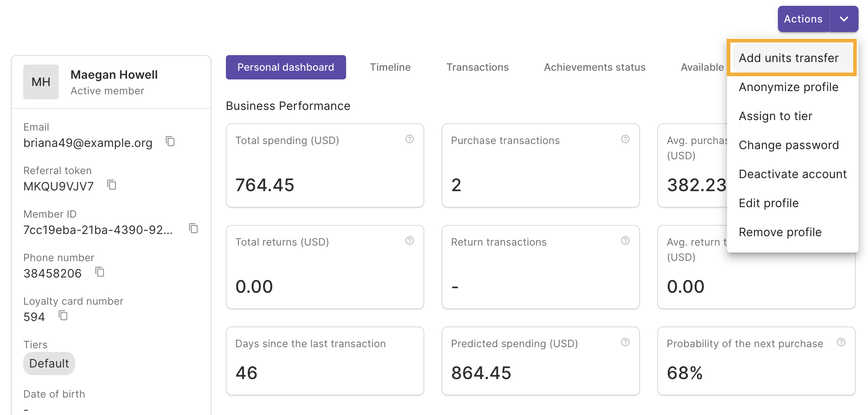The image size is (868, 415).
Task: Click the email briana49@example.org text
Action: 88,143
